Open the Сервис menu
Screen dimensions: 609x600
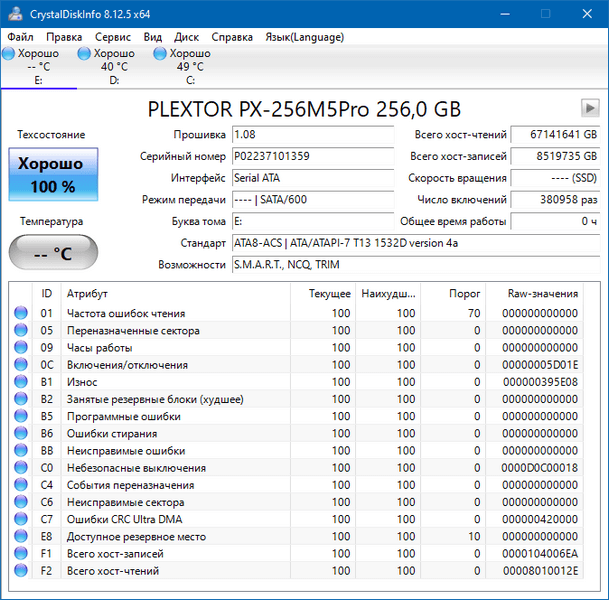click(112, 37)
